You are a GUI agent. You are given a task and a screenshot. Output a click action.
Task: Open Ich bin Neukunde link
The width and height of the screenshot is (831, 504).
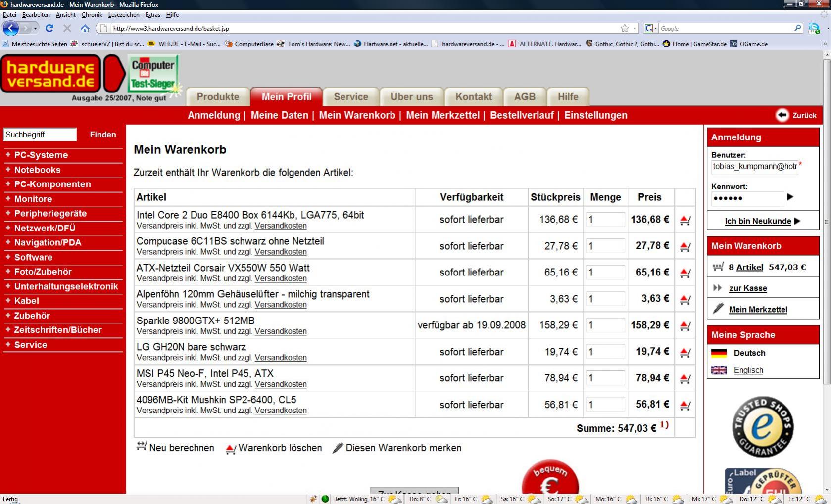pos(758,221)
